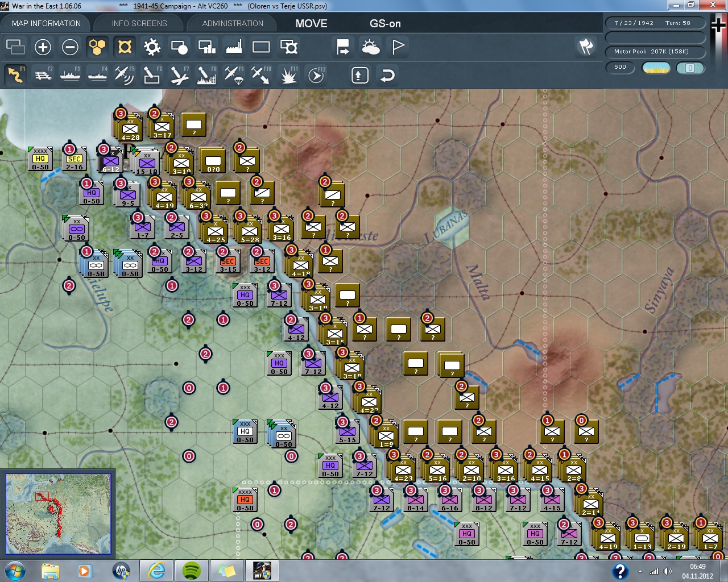728x582 pixels.
Task: Click the two white flags icon
Action: pyautogui.click(x=586, y=47)
